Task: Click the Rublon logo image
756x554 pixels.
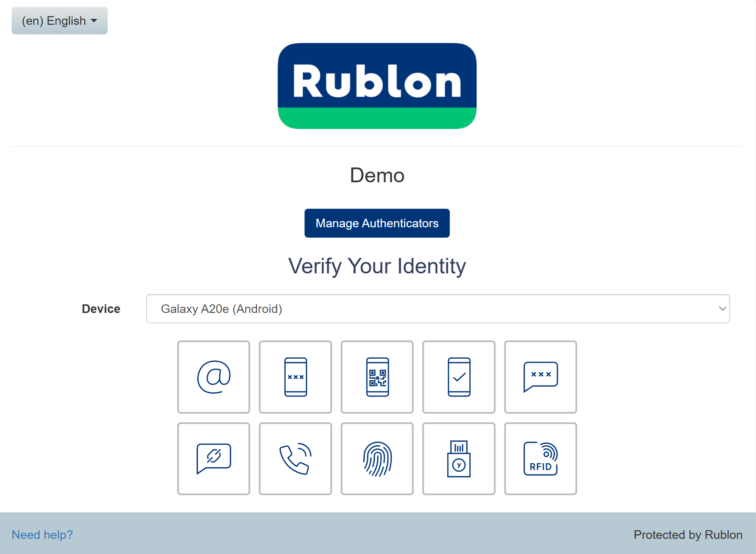Action: pyautogui.click(x=377, y=86)
